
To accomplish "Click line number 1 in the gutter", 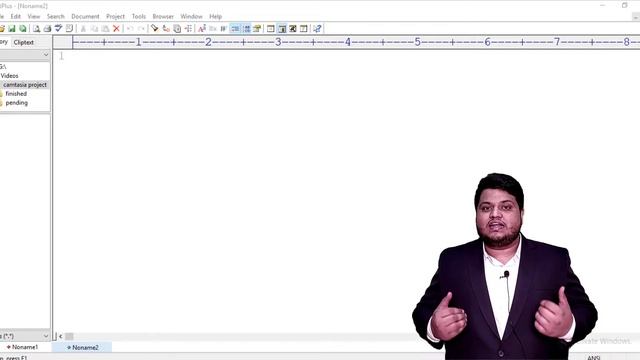I will (61, 56).
